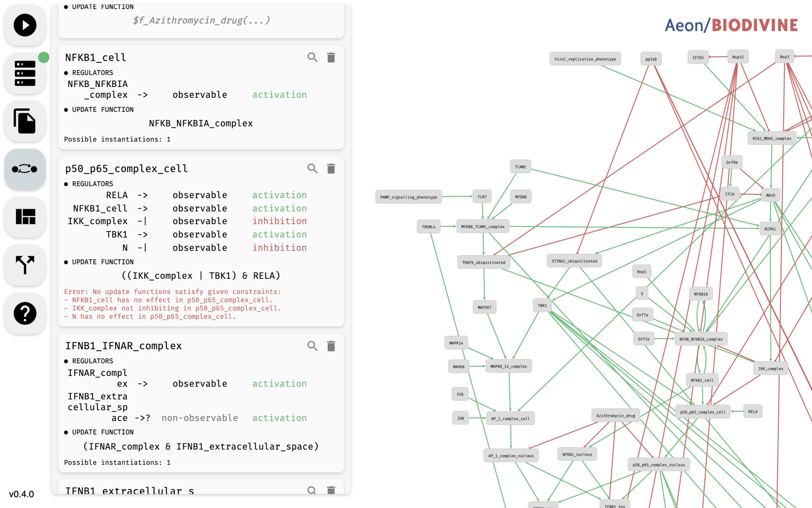812x508 pixels.
Task: Edit the p50_p65_complex_cell update function field
Action: click(x=201, y=276)
